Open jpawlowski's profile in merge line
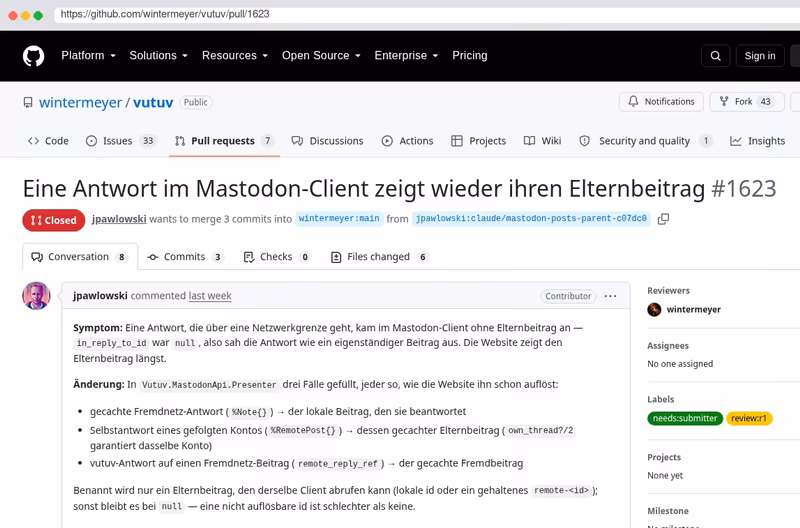The height and width of the screenshot is (528, 800). coord(119,219)
